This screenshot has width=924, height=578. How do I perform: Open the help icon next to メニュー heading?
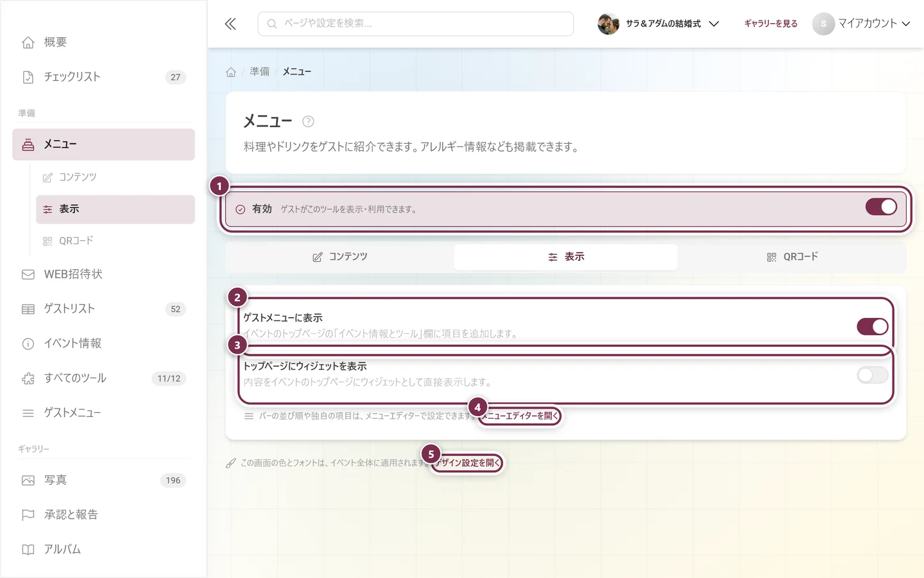308,121
